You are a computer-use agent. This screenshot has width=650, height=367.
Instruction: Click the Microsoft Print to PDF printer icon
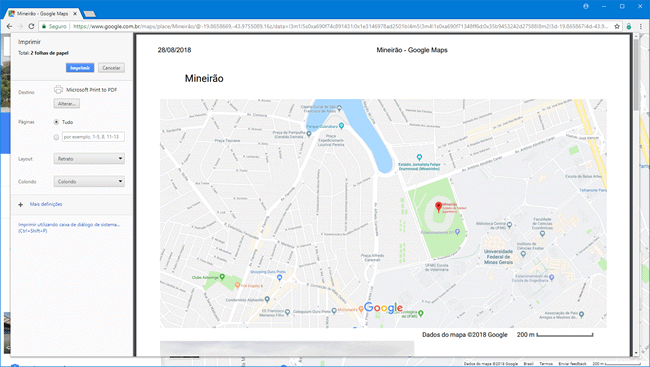pyautogui.click(x=58, y=89)
